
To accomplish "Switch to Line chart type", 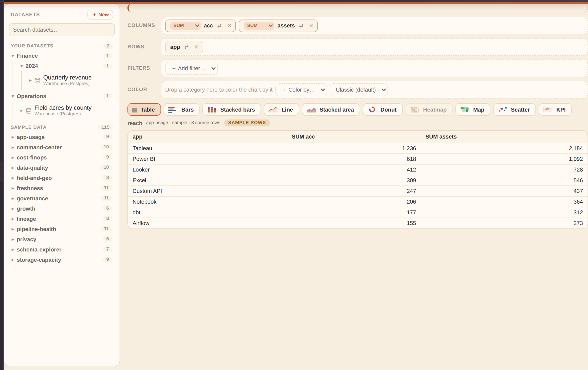I will point(281,110).
